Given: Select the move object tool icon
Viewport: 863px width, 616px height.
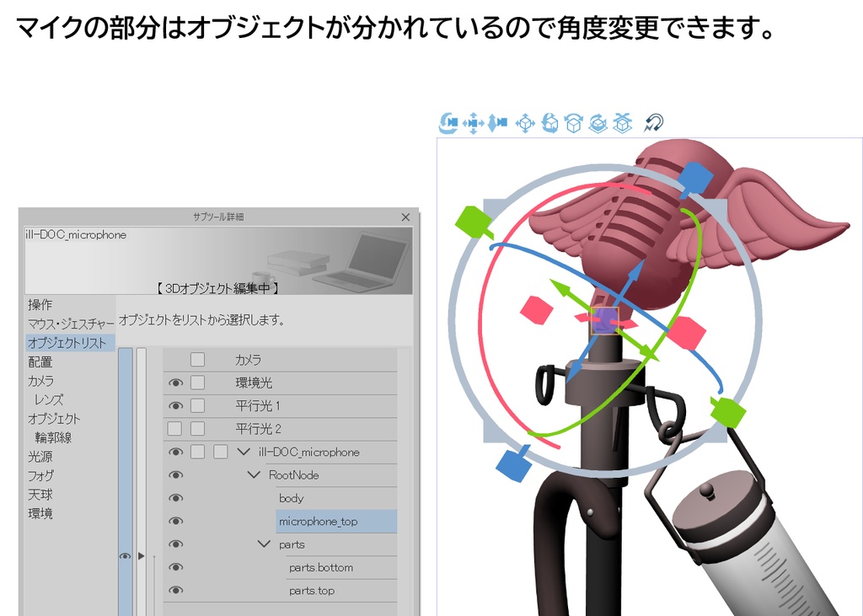Looking at the screenshot, I should click(x=524, y=122).
